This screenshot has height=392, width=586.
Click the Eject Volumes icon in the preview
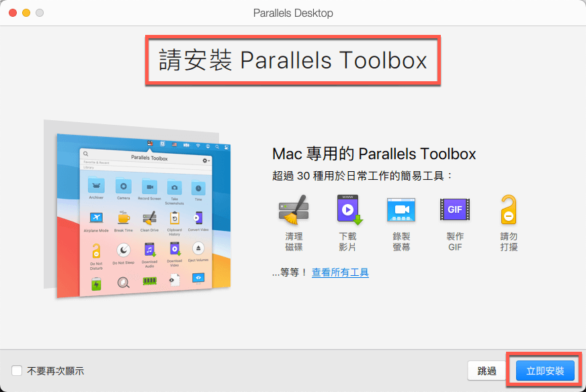[x=198, y=248]
